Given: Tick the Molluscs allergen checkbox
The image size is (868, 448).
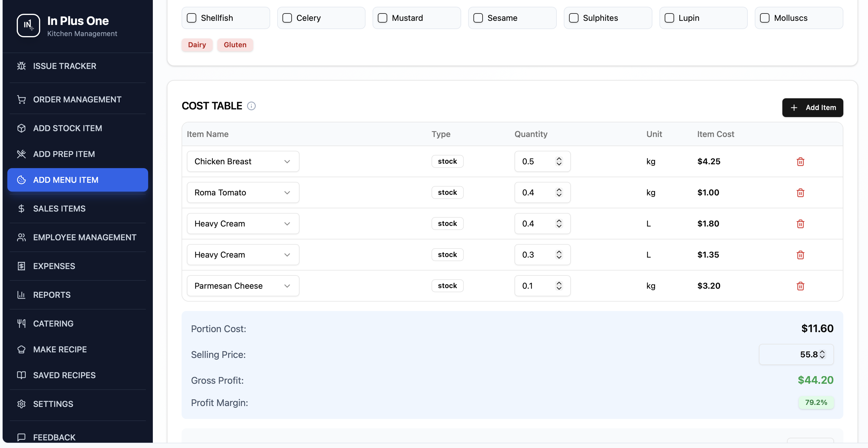Looking at the screenshot, I should tap(764, 18).
